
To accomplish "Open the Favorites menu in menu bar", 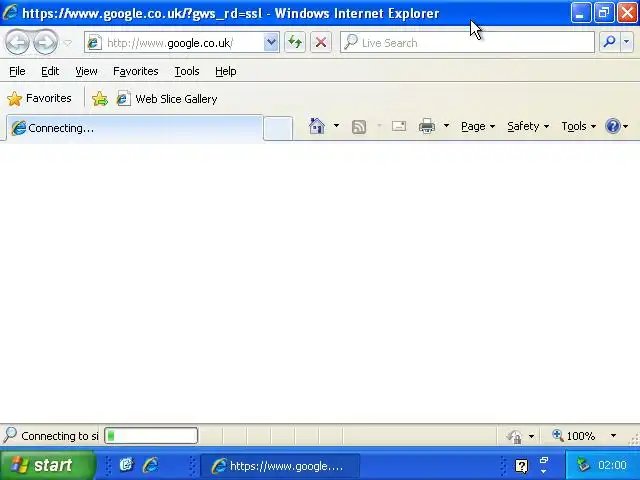I will tap(136, 71).
